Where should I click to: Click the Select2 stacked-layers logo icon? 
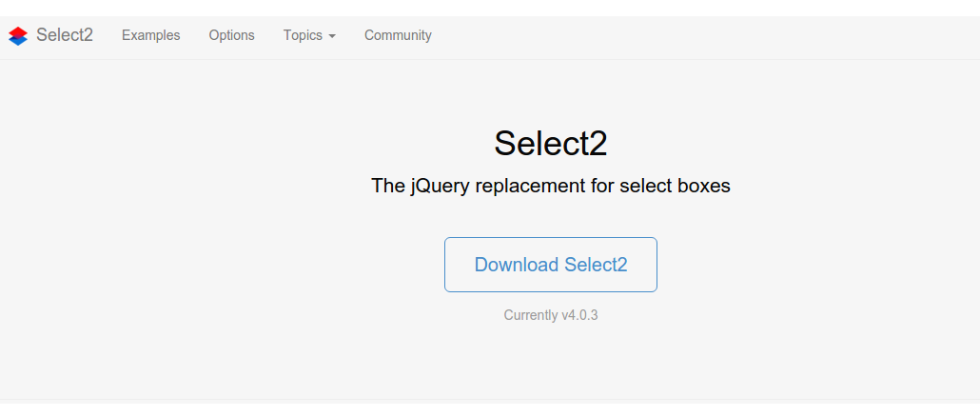(18, 36)
